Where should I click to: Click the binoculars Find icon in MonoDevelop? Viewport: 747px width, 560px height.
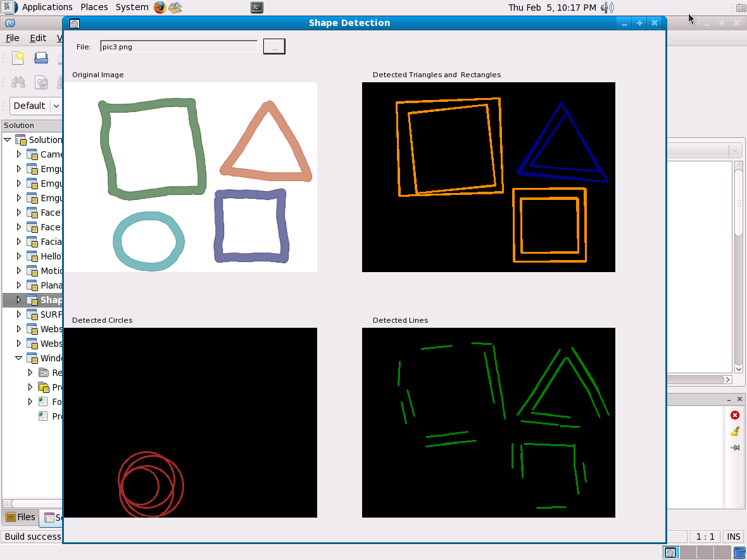[x=18, y=82]
